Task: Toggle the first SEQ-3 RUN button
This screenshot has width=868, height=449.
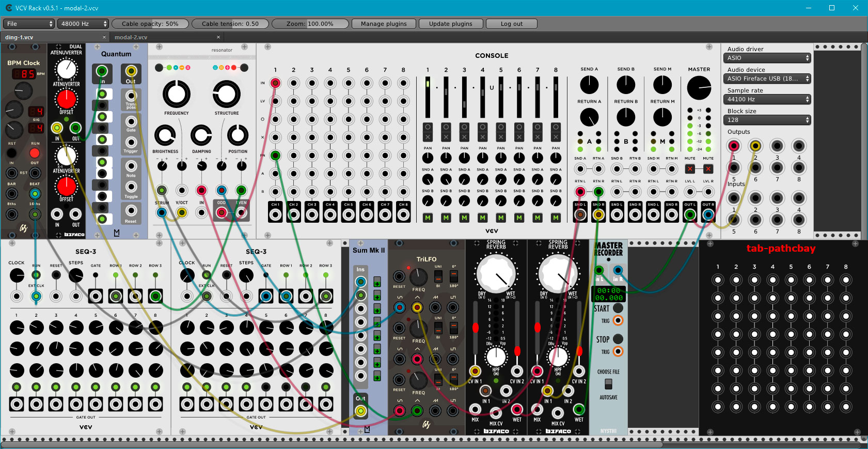Action: [x=36, y=275]
